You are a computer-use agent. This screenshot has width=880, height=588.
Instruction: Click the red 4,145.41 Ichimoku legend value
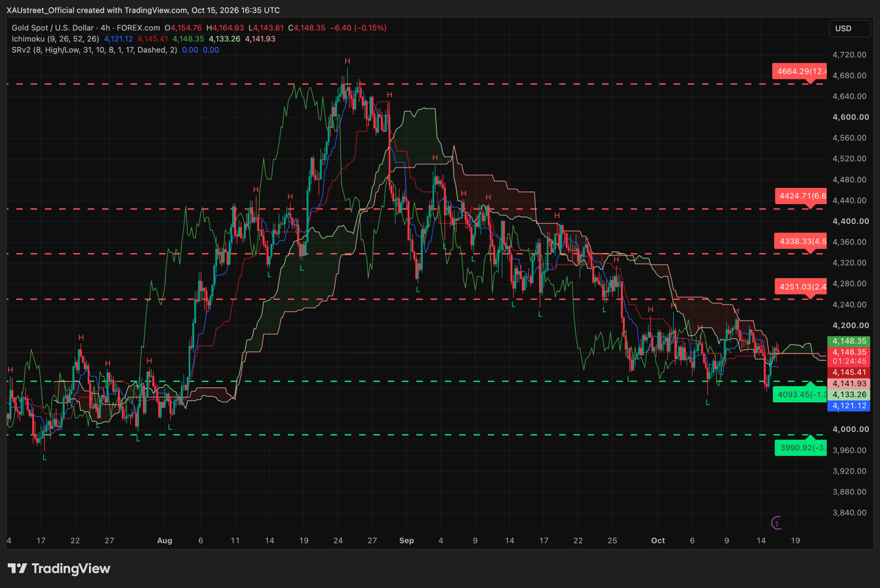(x=152, y=39)
